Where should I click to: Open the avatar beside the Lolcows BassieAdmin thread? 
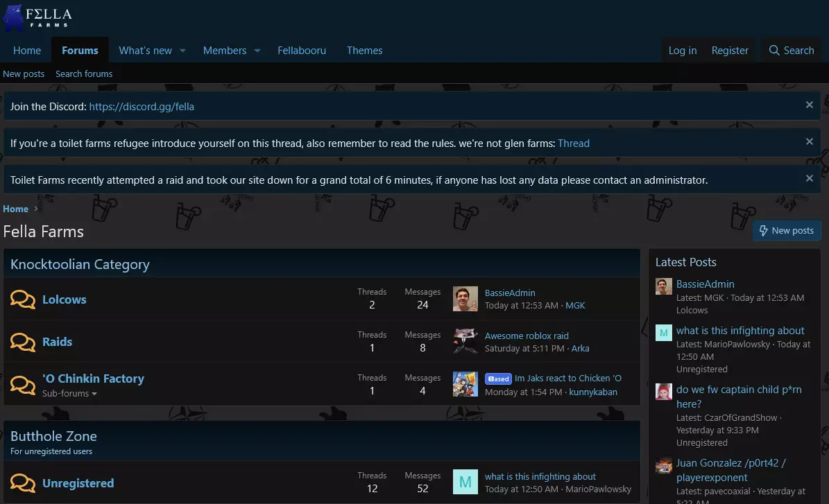click(465, 299)
